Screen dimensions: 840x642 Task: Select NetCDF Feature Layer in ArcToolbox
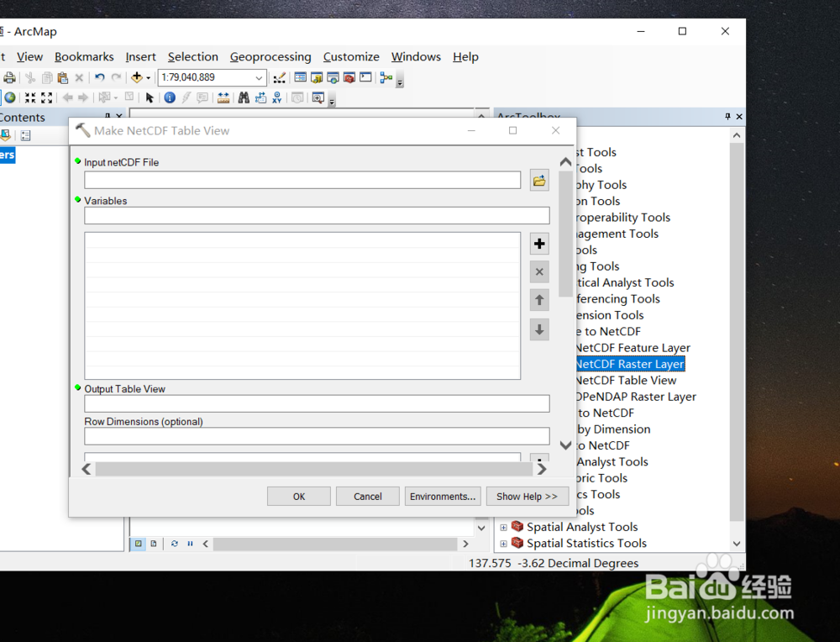633,348
